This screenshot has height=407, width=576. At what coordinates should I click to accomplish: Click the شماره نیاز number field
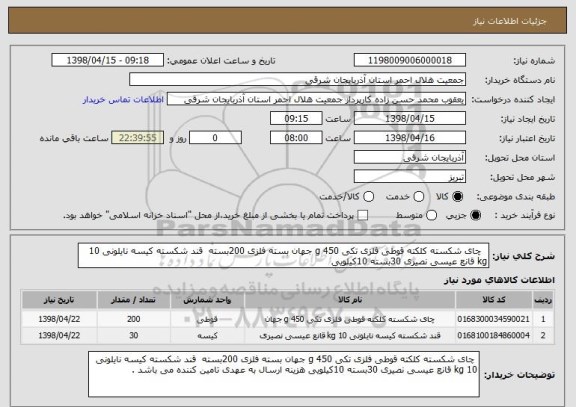point(410,60)
